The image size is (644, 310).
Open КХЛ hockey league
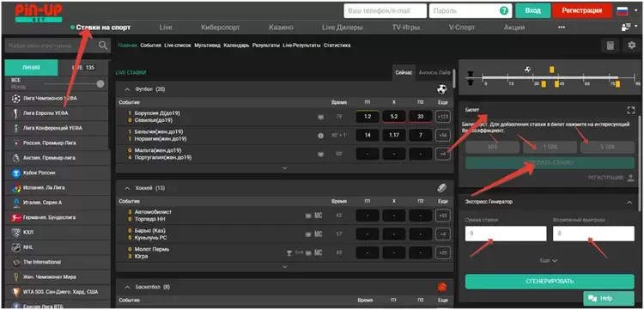[x=58, y=233]
